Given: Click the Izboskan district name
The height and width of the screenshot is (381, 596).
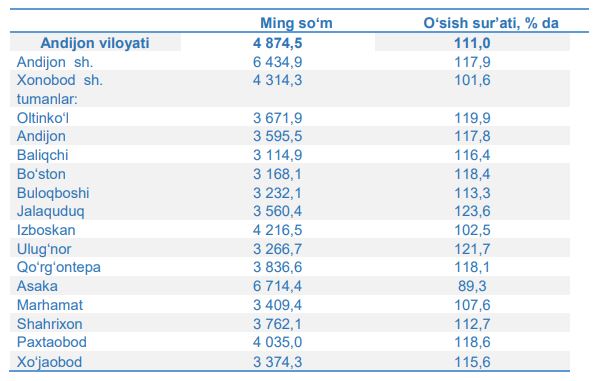Looking at the screenshot, I should 46,230.
